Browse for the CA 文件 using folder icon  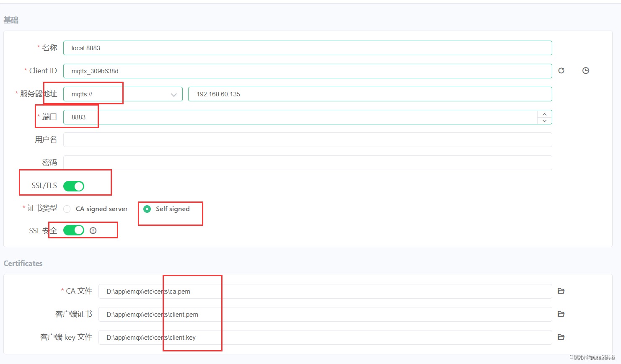click(x=561, y=291)
